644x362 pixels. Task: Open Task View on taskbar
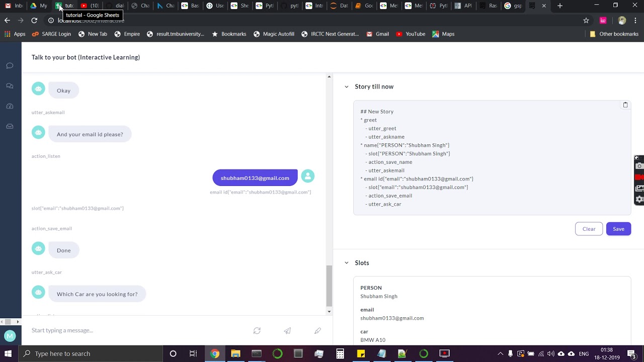click(193, 353)
